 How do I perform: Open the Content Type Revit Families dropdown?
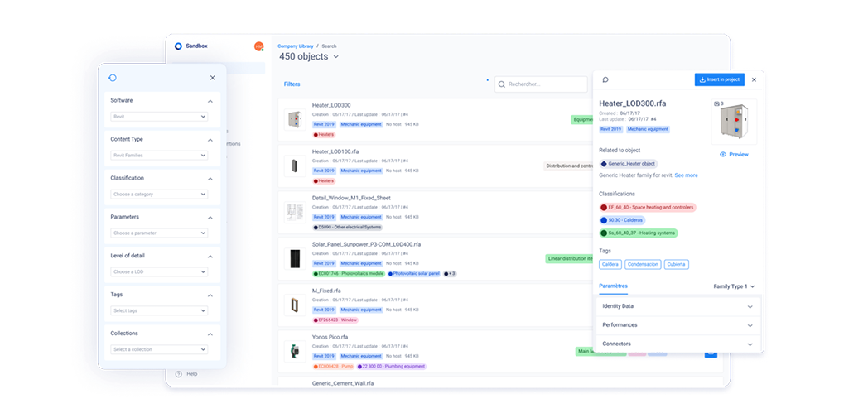[x=159, y=156]
